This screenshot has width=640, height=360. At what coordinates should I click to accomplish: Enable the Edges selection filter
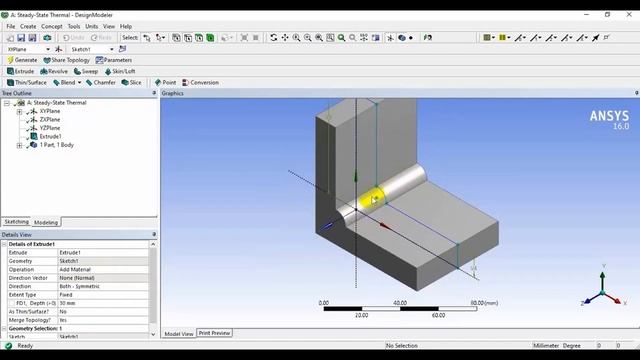coord(188,38)
